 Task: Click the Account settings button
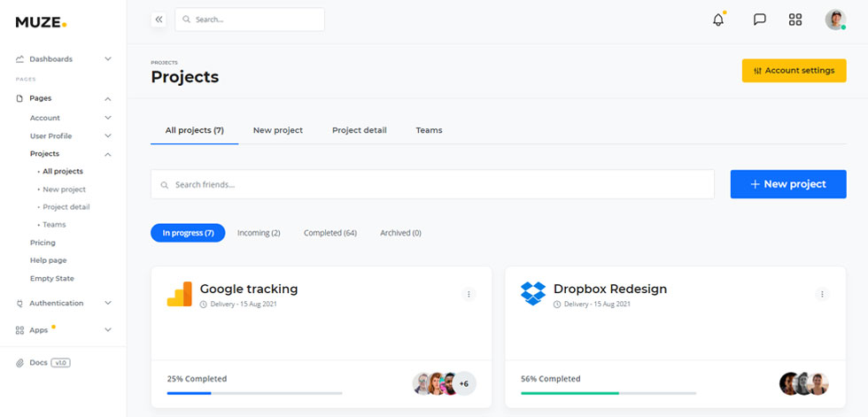point(794,71)
